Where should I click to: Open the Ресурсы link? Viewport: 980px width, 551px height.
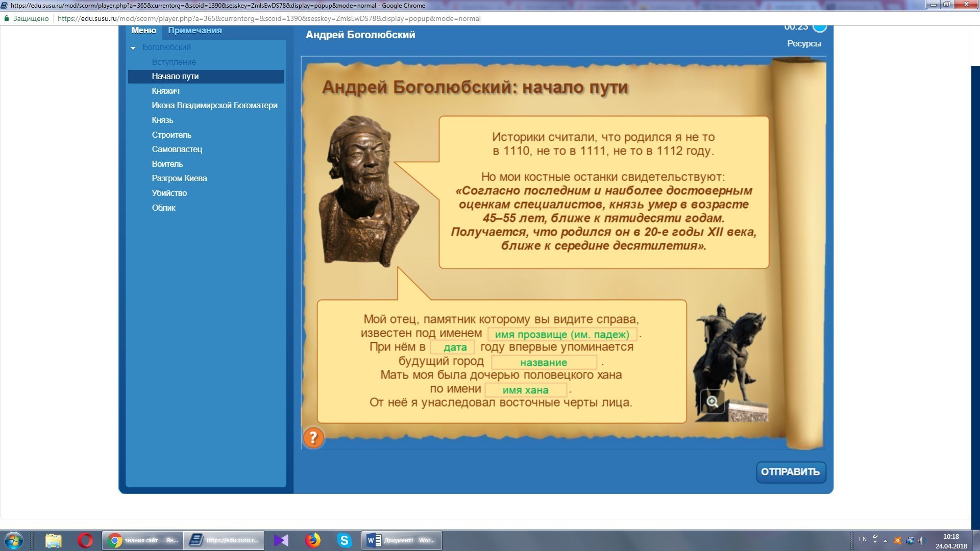tap(803, 44)
